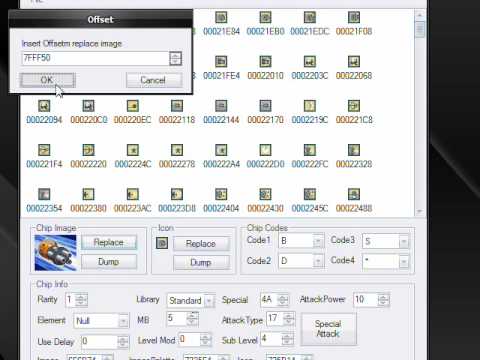
Task: Select chip icon labeled 000223AC
Action: [133, 194]
